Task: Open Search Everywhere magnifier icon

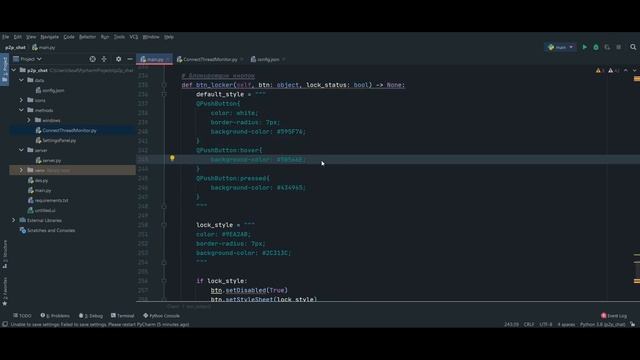Action: 633,47
